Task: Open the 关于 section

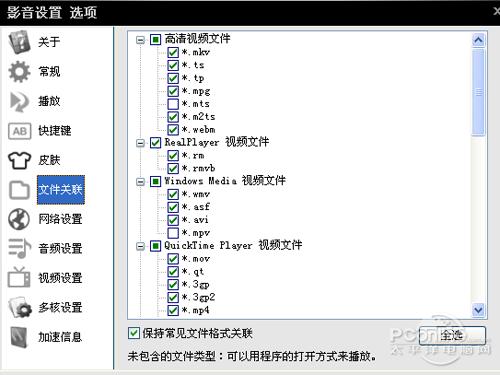Action: point(49,42)
